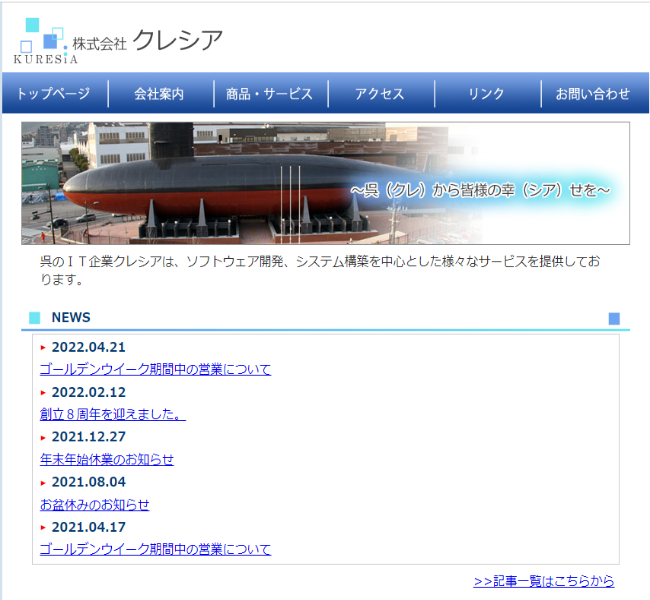The image size is (650, 600).
Task: Select 商品・サービス from the navigation bar
Action: pyautogui.click(x=269, y=94)
